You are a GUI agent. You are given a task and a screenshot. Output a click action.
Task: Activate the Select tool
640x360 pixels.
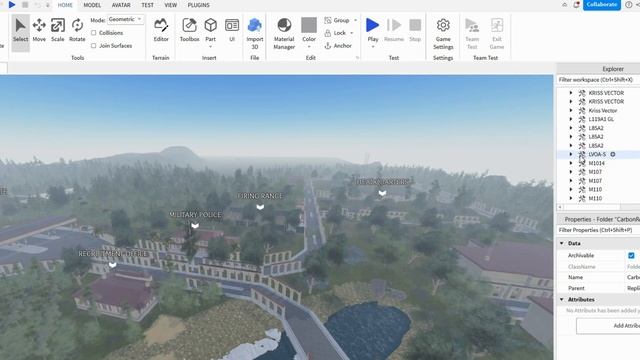[20, 31]
